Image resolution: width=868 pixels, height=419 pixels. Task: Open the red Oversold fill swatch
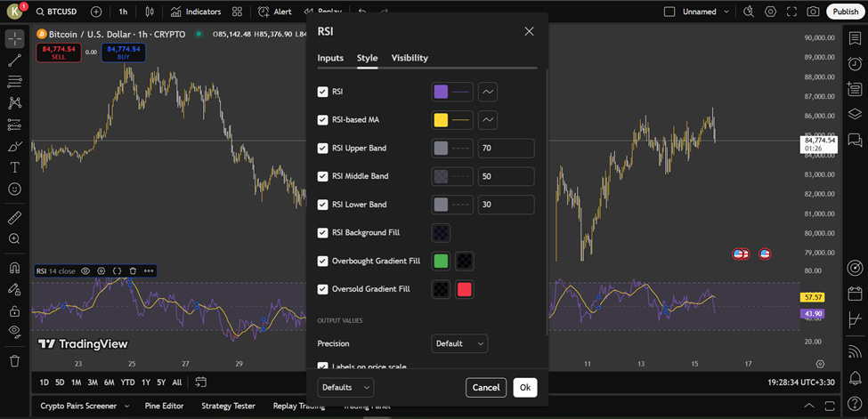[x=465, y=289]
